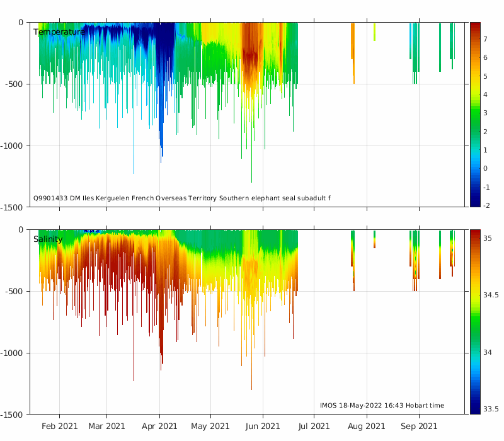504x441 pixels.
Task: Click the 35 tick on salinity colorbar
Action: coord(488,238)
